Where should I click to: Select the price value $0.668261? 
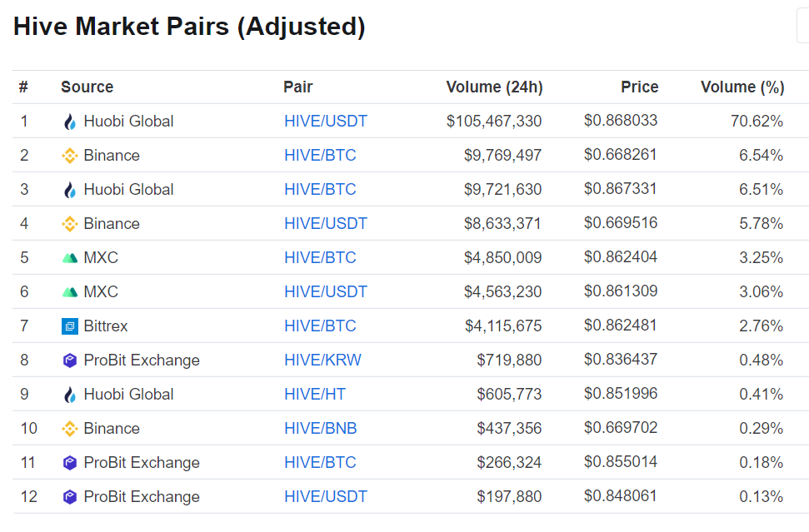[x=621, y=155]
